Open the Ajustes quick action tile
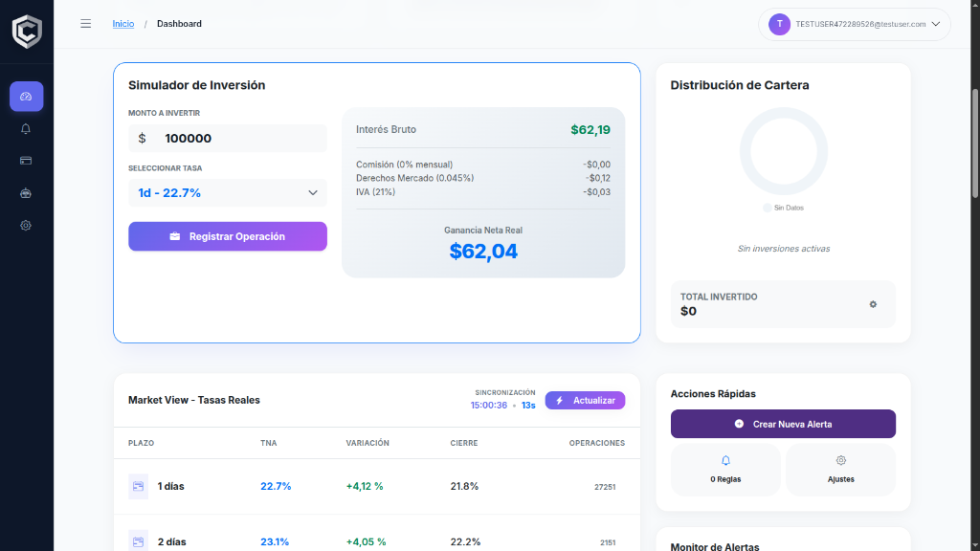 pyautogui.click(x=840, y=469)
